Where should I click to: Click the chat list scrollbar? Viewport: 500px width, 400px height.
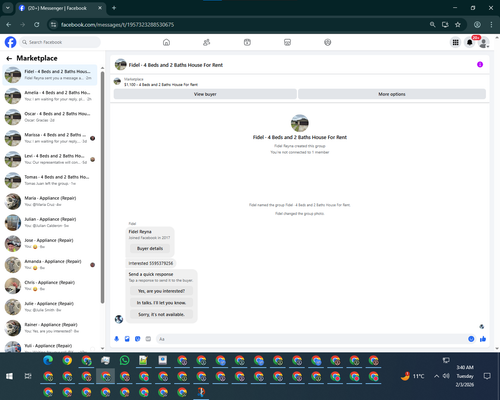click(x=102, y=187)
